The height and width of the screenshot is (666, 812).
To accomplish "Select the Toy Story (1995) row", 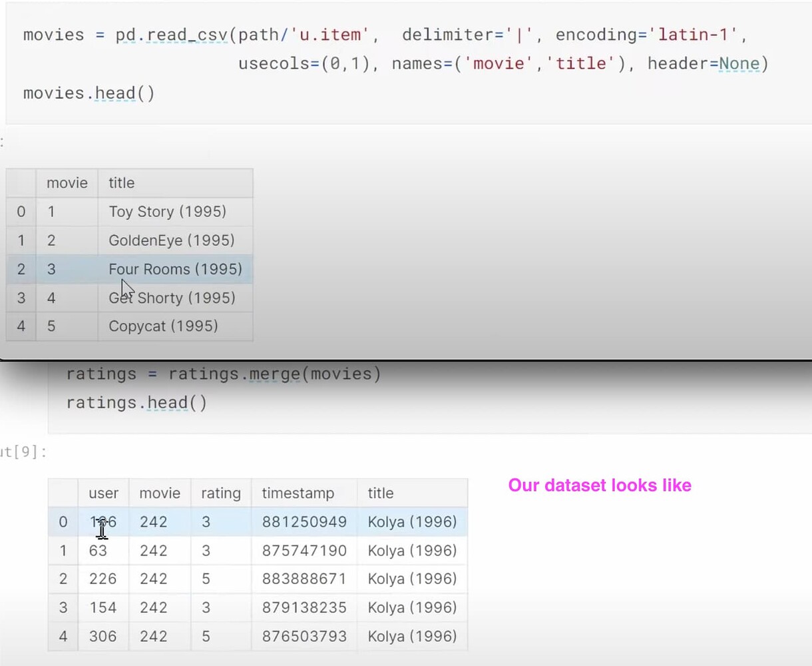I will (168, 211).
